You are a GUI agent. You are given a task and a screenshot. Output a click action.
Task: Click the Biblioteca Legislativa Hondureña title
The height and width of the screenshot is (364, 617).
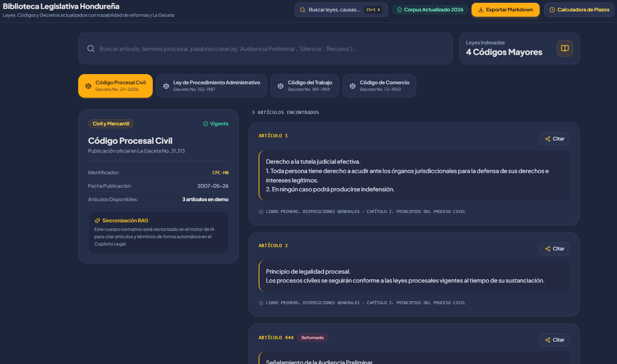pyautogui.click(x=61, y=7)
